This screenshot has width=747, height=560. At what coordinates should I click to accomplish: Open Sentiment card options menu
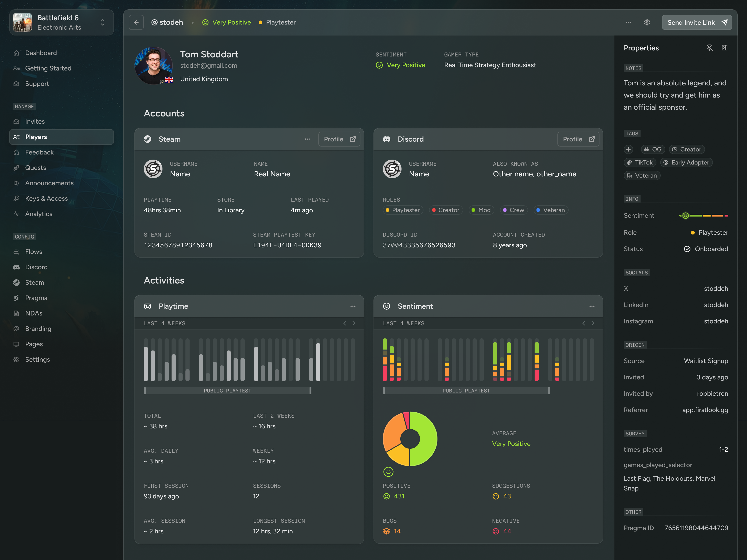click(592, 306)
